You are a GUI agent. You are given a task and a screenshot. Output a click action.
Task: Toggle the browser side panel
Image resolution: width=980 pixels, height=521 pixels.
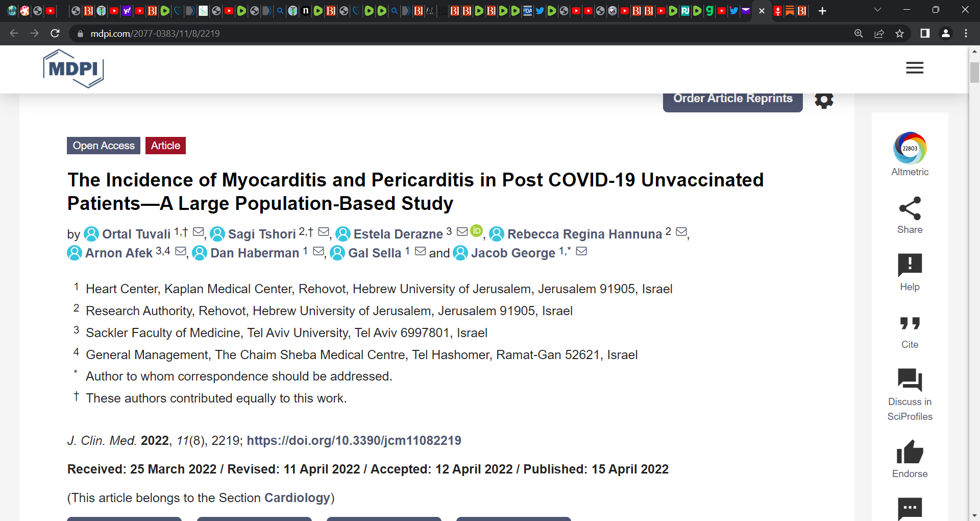tap(924, 34)
